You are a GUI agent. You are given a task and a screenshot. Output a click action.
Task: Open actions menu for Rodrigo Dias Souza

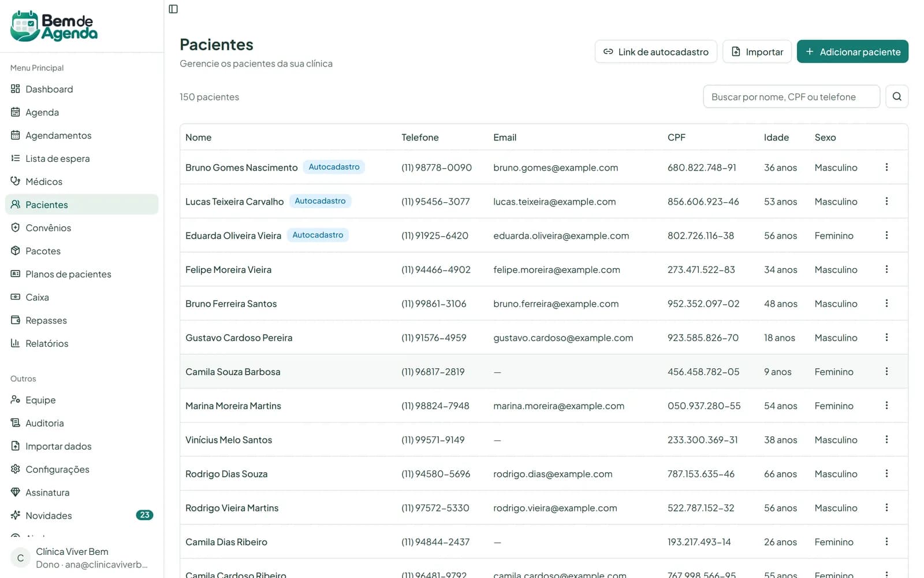click(x=886, y=474)
